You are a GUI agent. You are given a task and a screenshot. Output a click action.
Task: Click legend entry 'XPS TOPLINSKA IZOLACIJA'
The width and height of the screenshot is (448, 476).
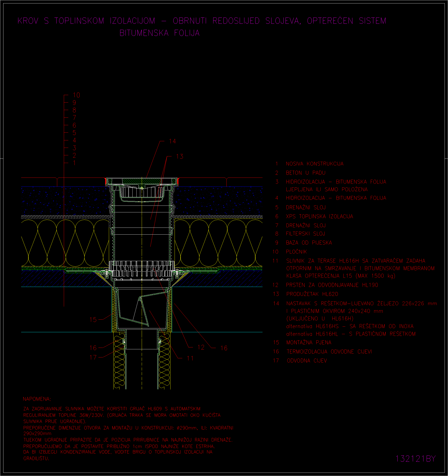pyautogui.click(x=319, y=216)
